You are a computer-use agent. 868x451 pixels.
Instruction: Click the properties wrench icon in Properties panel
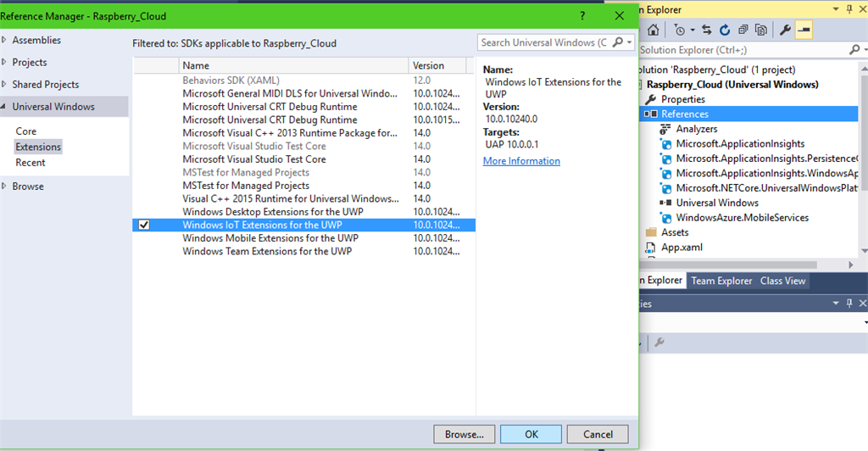(659, 342)
